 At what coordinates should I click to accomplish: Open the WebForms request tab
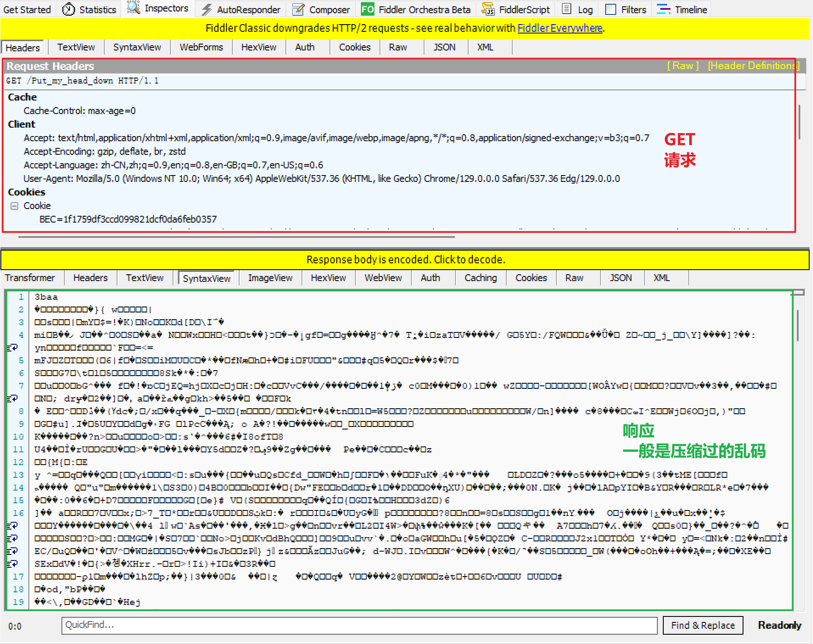pos(201,47)
